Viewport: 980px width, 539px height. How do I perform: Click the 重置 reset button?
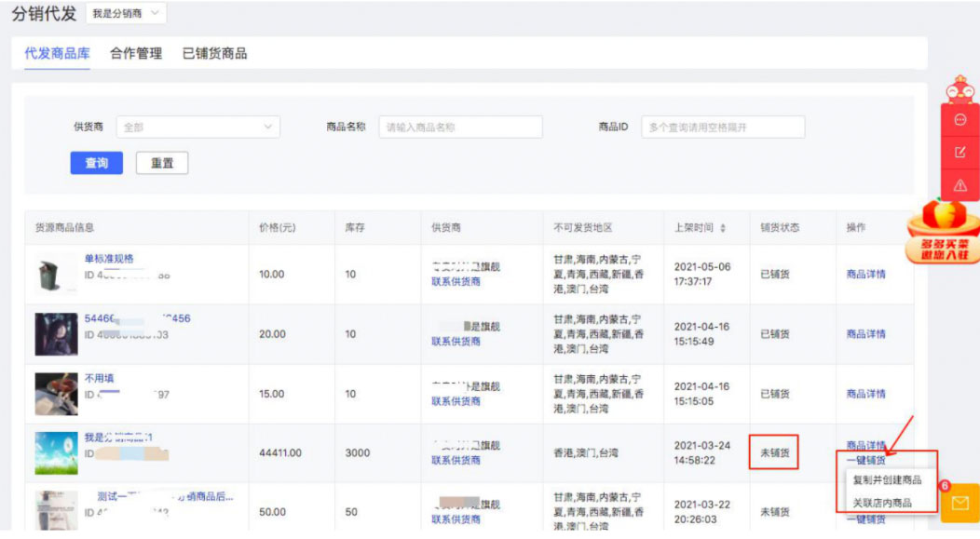[x=162, y=163]
